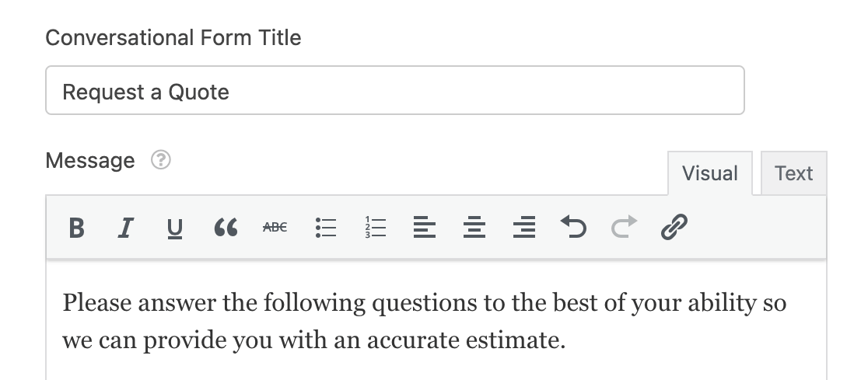Toggle bold formatting in the message editor

tap(76, 228)
